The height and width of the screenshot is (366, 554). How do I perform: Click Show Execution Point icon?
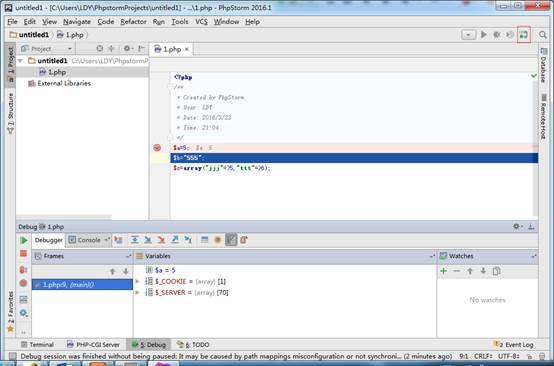click(x=118, y=240)
